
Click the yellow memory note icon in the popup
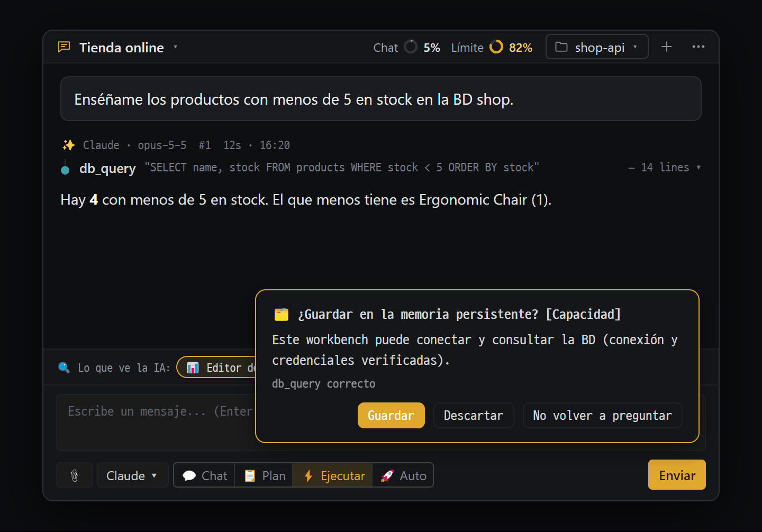click(282, 314)
